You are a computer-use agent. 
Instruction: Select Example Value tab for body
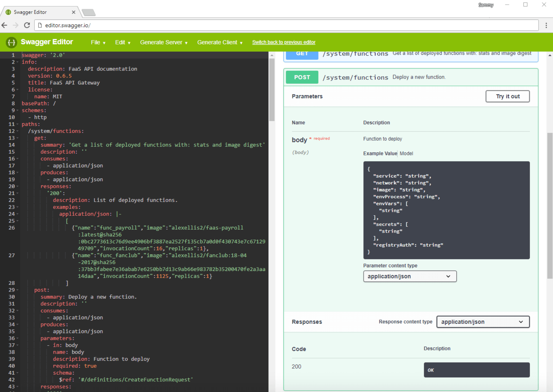380,153
